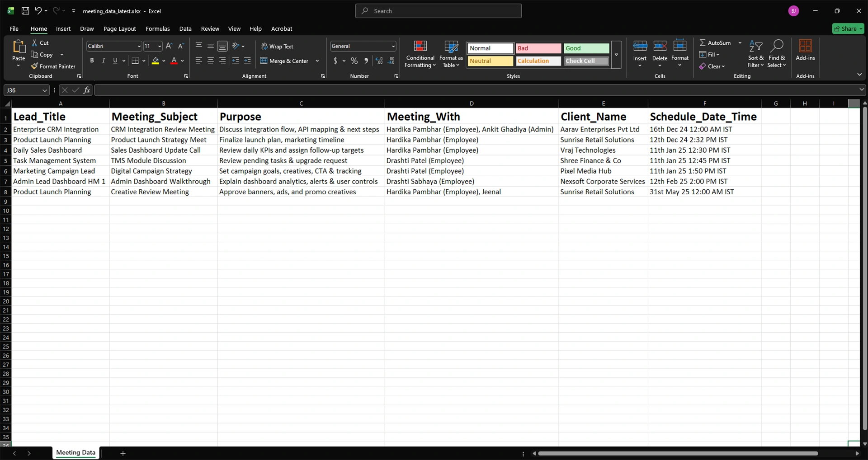868x460 pixels.
Task: Switch to the Page Layout tab
Action: click(x=119, y=28)
